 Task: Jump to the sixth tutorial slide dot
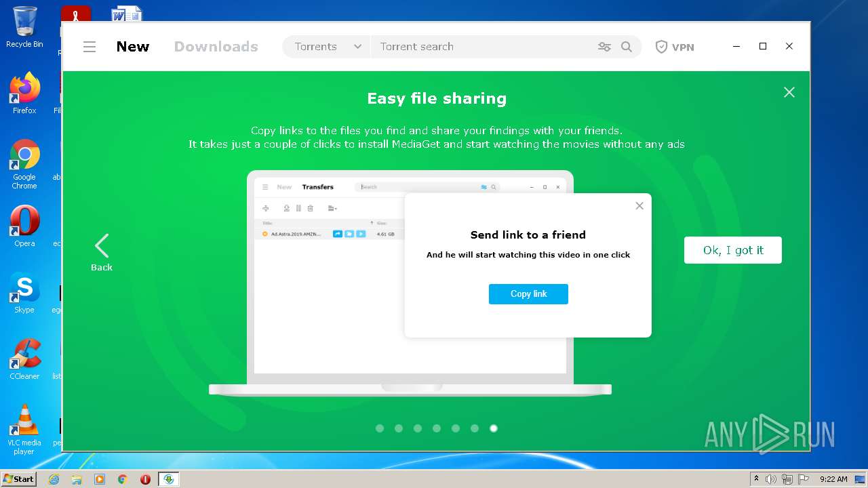475,428
